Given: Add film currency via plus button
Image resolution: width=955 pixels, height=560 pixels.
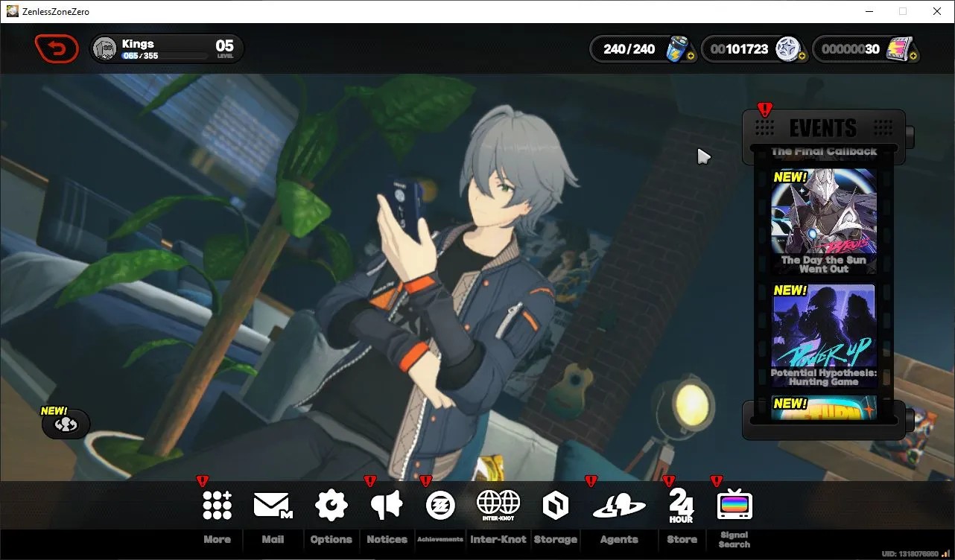Looking at the screenshot, I should coord(914,57).
